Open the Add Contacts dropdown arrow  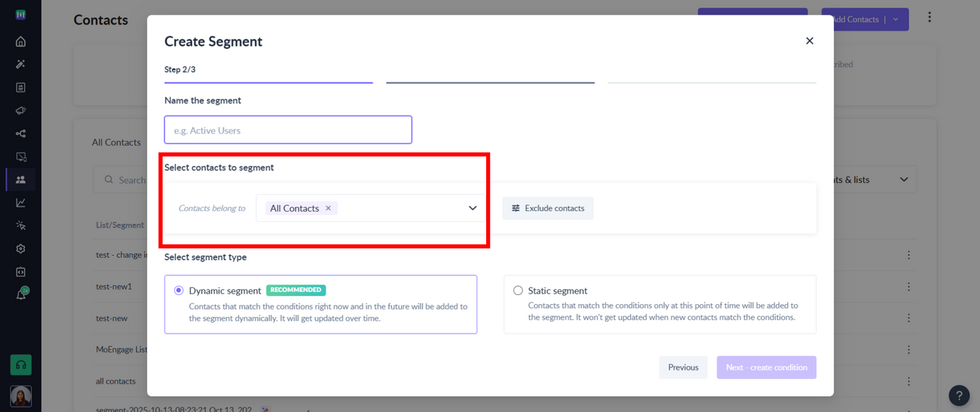(x=896, y=20)
